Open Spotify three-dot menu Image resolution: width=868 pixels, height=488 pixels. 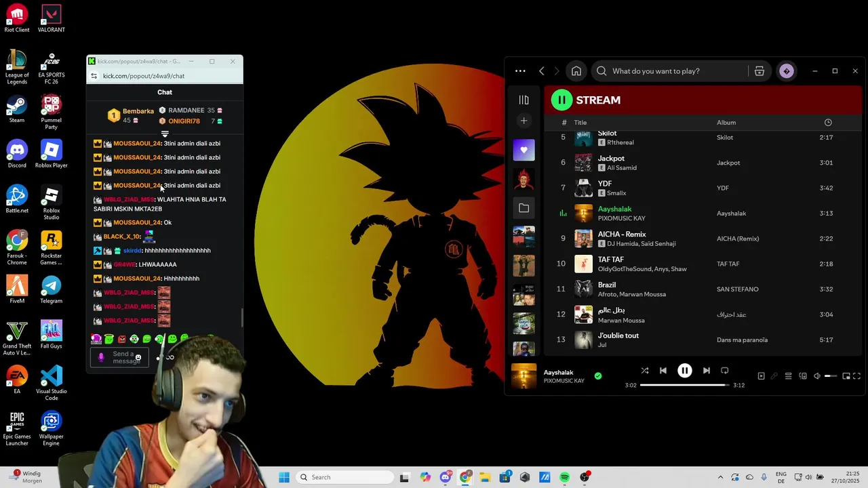[x=520, y=71]
